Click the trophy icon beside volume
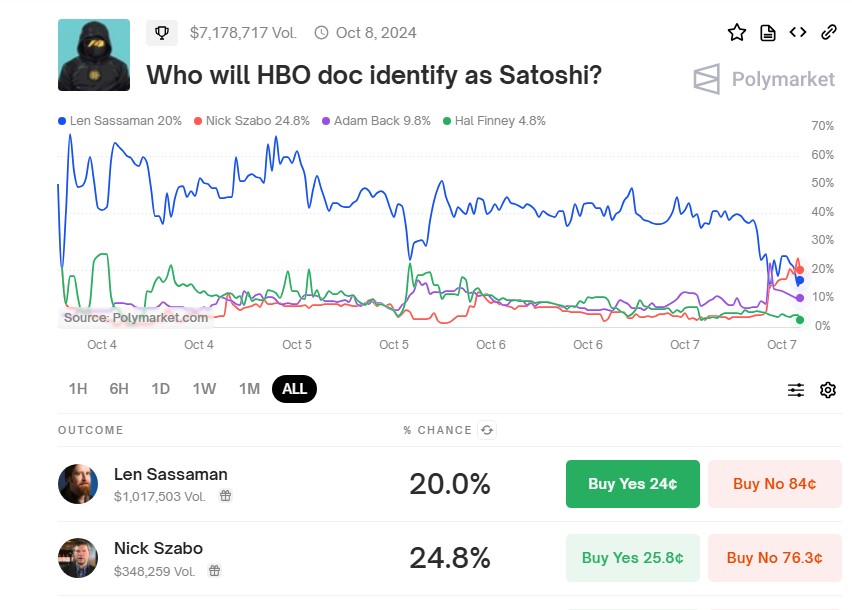 click(162, 33)
